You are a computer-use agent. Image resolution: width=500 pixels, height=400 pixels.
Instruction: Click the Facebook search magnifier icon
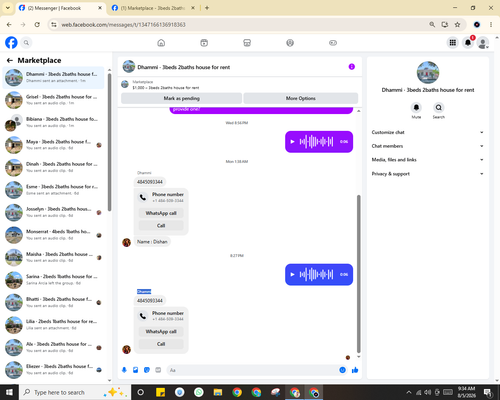(26, 43)
